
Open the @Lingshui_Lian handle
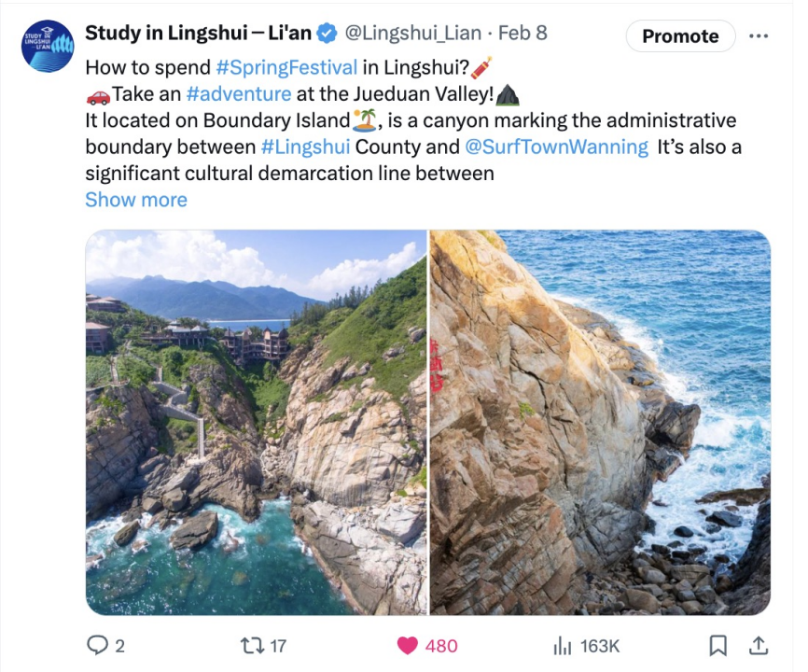pyautogui.click(x=412, y=33)
